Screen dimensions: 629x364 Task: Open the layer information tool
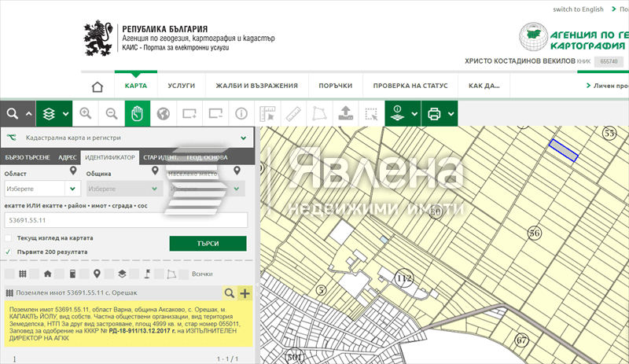397,113
